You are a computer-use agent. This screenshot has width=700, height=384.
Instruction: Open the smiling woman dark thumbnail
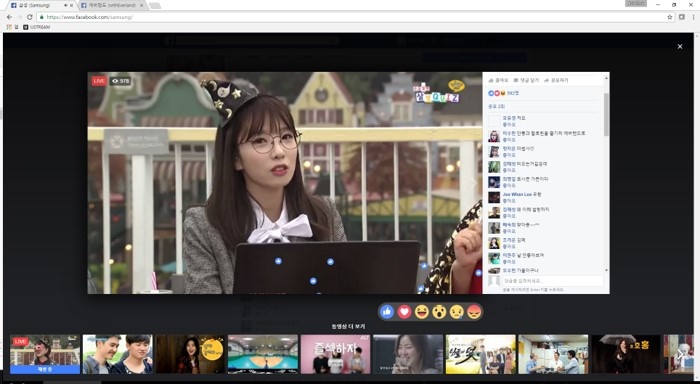408,354
